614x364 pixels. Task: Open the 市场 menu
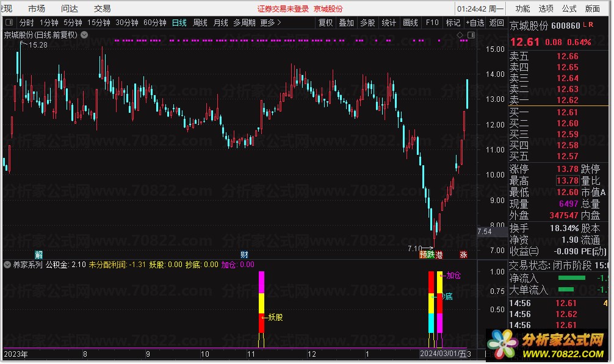[x=37, y=9]
